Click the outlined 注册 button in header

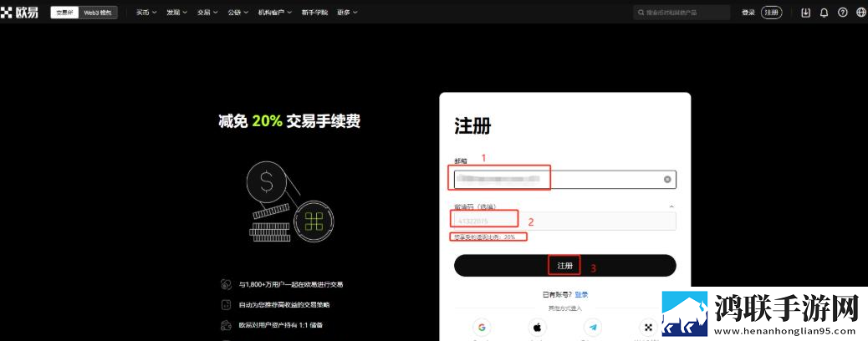point(771,13)
